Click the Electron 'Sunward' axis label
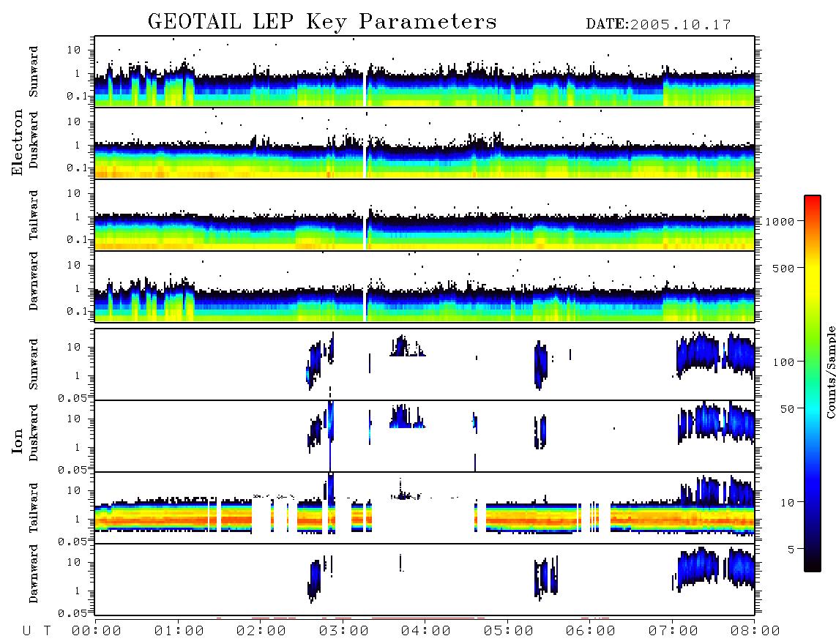Image resolution: width=836 pixels, height=644 pixels. pos(34,72)
